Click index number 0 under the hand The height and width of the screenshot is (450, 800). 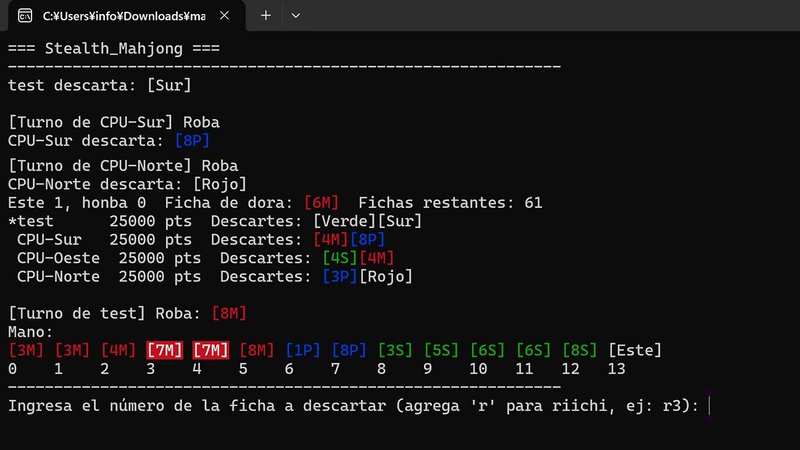(12, 369)
